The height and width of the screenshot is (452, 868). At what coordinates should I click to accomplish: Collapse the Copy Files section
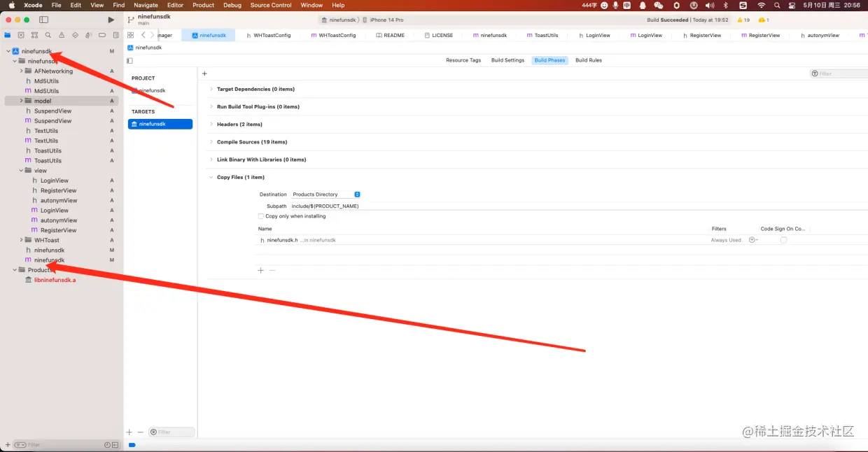coord(211,177)
